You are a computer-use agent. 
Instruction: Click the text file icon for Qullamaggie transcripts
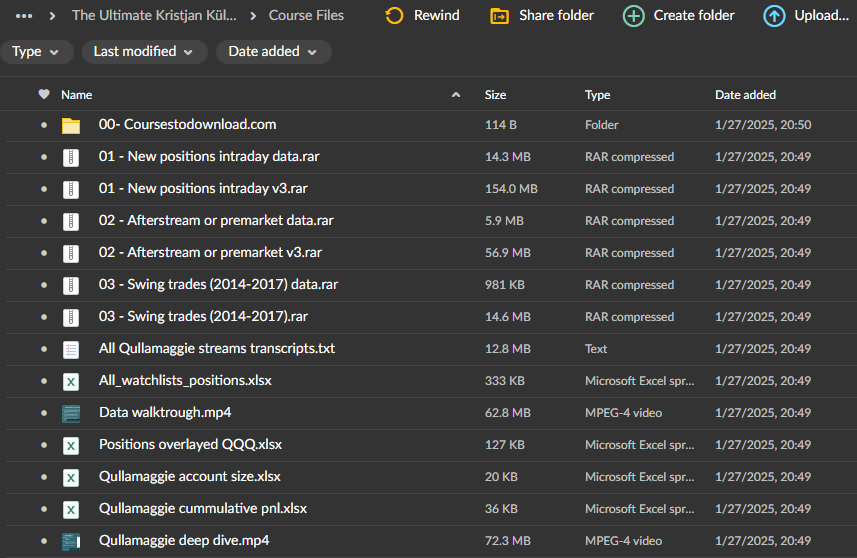(71, 350)
